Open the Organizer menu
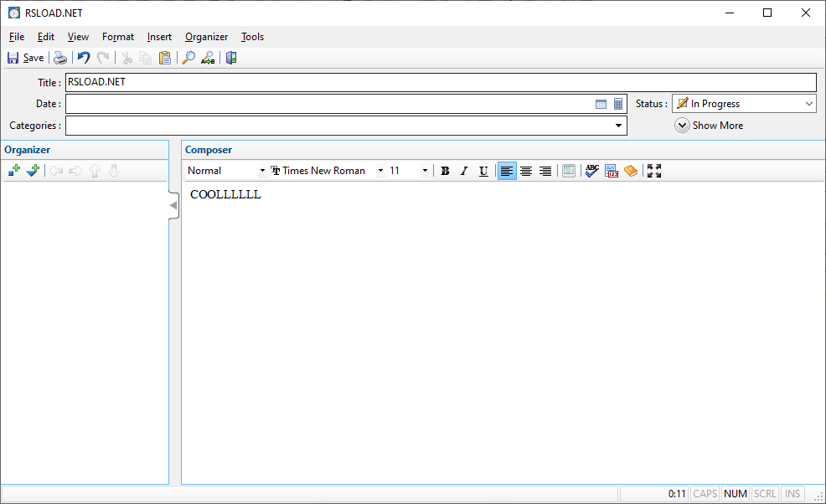The image size is (826, 504). tap(206, 37)
